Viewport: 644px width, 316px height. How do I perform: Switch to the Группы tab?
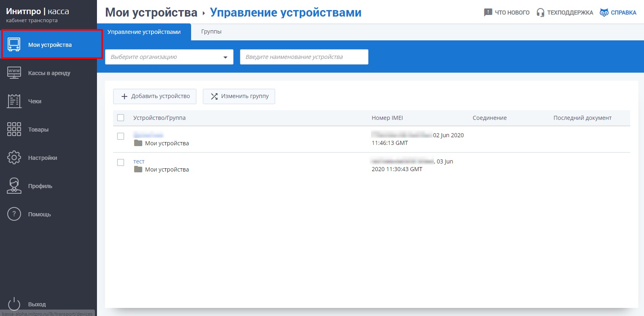(x=211, y=31)
